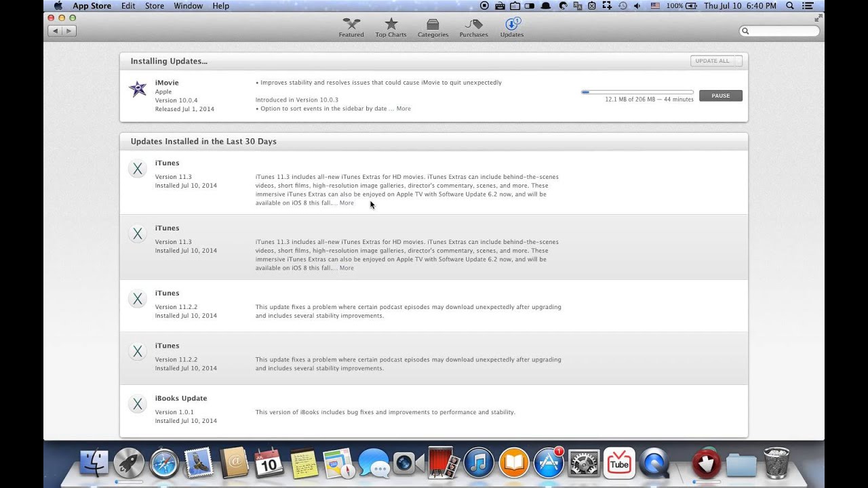The height and width of the screenshot is (488, 868).
Task: Open the App Store menu
Action: (x=92, y=5)
